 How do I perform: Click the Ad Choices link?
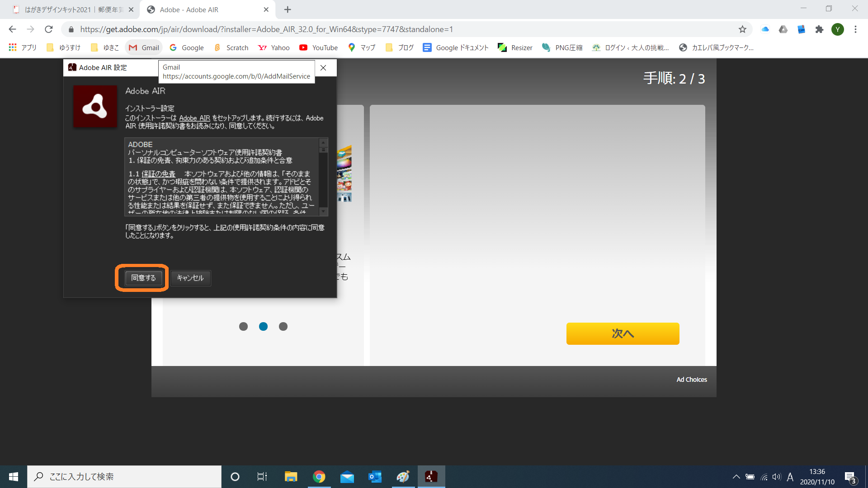click(x=691, y=380)
